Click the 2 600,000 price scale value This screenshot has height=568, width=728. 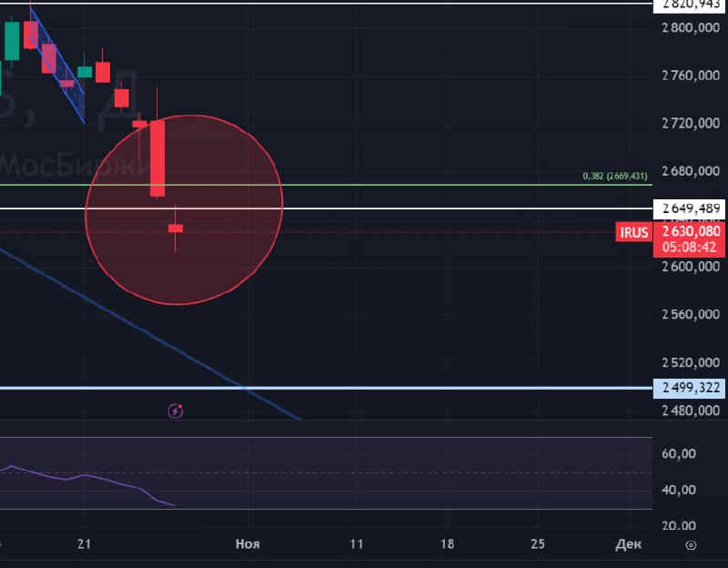pyautogui.click(x=691, y=267)
